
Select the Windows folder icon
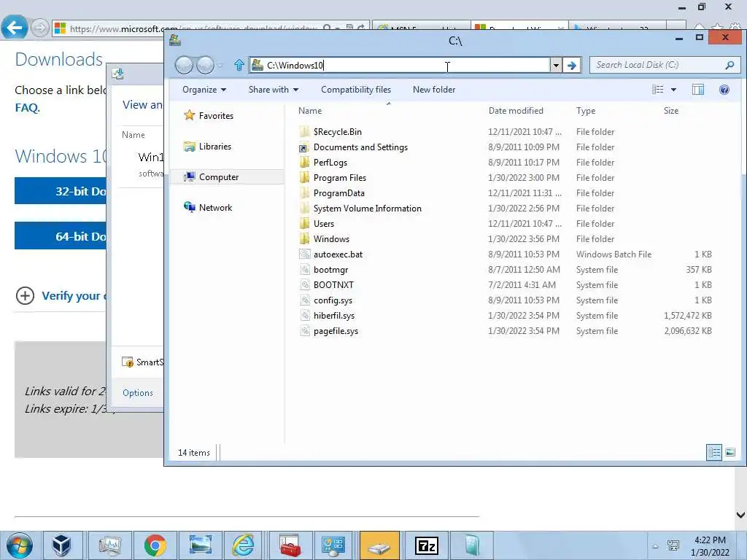pos(304,238)
